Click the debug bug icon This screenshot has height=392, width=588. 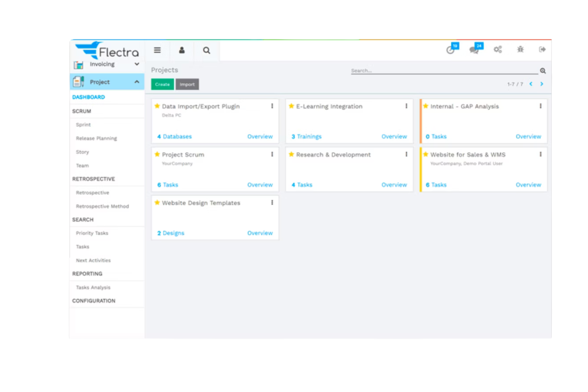520,49
